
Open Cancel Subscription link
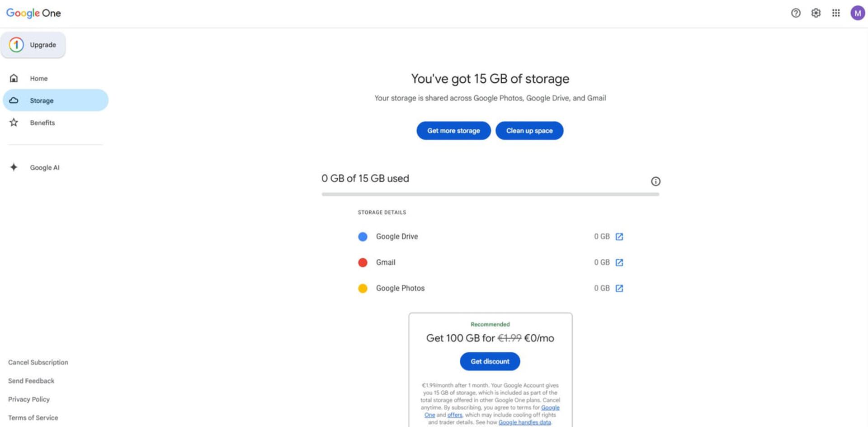pos(38,362)
